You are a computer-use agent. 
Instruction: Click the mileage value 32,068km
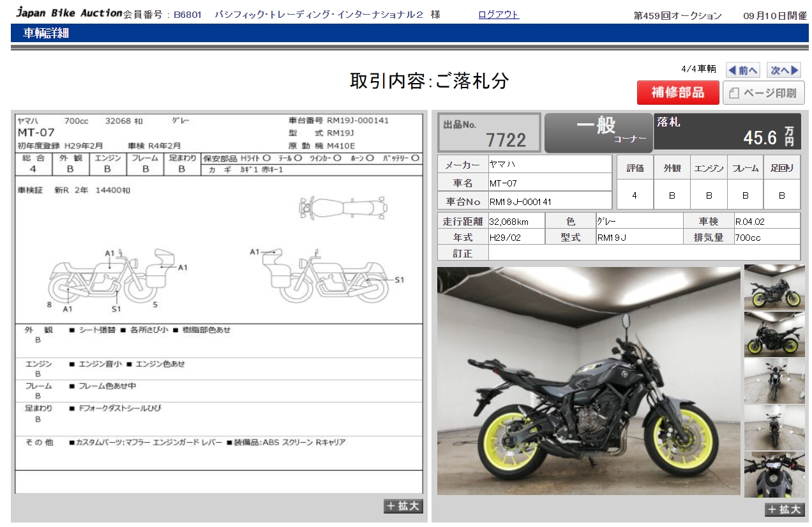509,222
